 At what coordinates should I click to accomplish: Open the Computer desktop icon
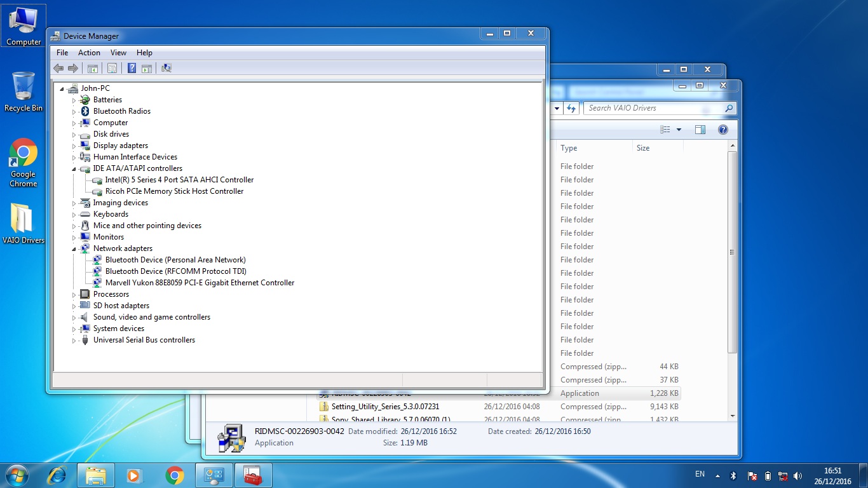tap(24, 27)
